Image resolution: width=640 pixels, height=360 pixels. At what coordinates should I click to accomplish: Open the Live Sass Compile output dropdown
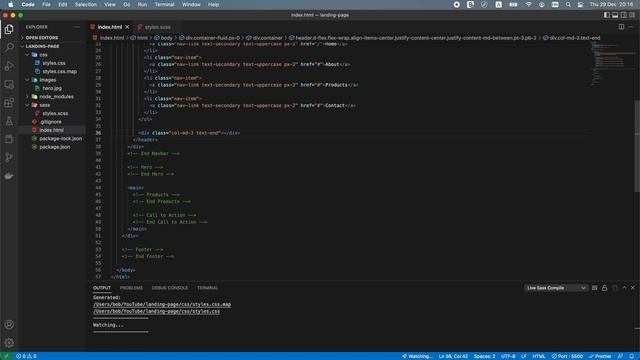click(x=556, y=288)
